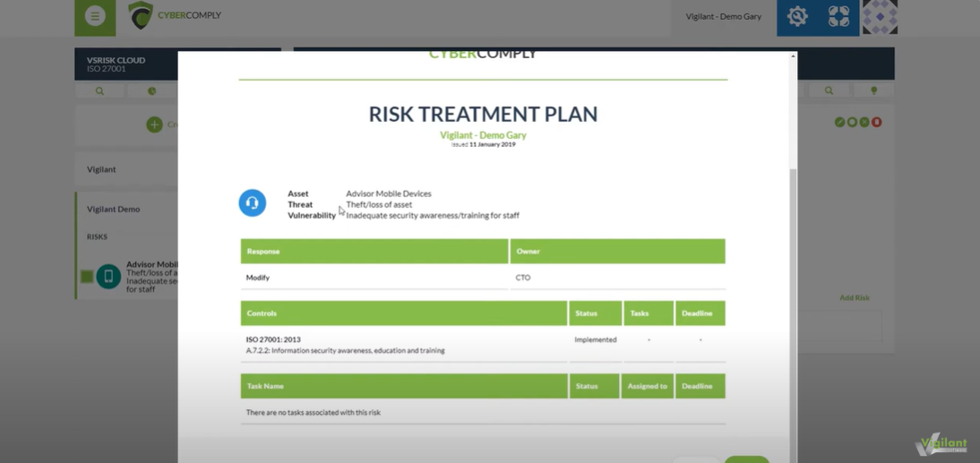
Task: Click the Asset field label
Action: [298, 193]
